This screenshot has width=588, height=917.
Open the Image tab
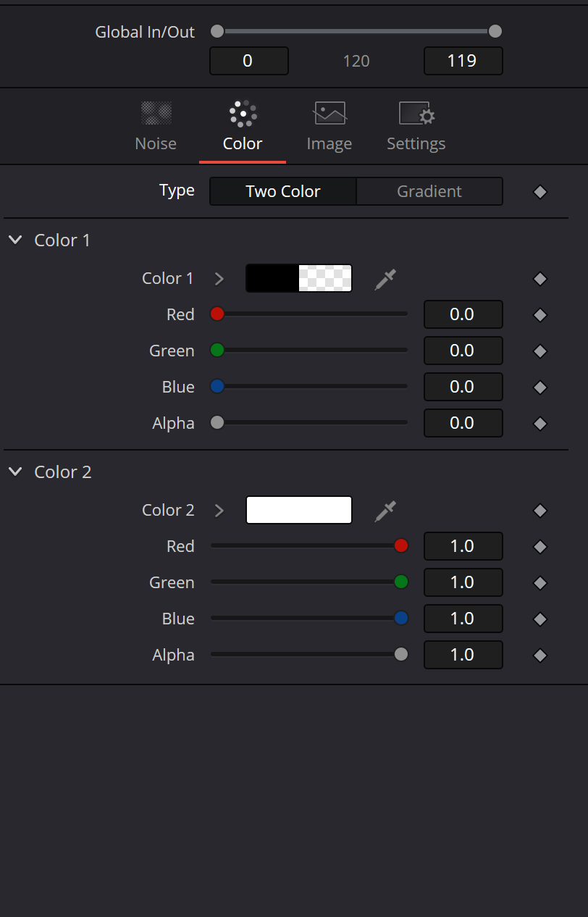329,127
